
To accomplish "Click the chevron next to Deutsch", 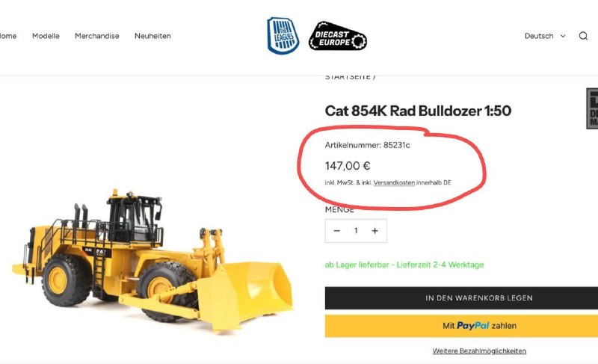I will 563,36.
